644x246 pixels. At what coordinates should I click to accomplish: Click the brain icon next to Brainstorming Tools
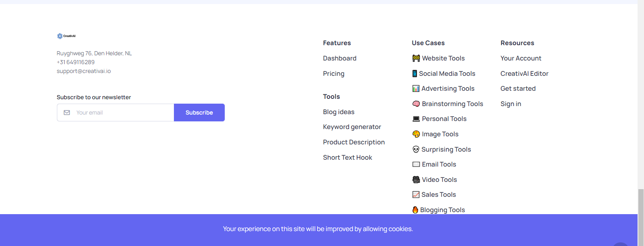[416, 104]
